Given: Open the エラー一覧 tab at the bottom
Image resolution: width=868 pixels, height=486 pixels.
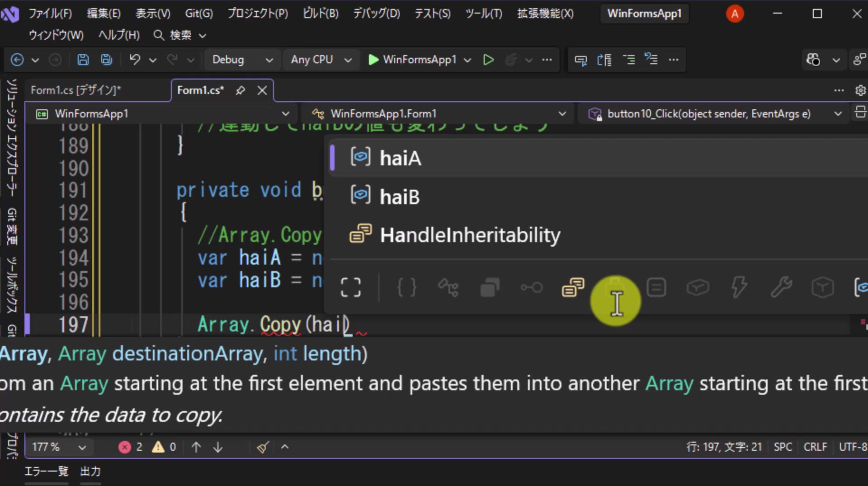Looking at the screenshot, I should click(46, 472).
